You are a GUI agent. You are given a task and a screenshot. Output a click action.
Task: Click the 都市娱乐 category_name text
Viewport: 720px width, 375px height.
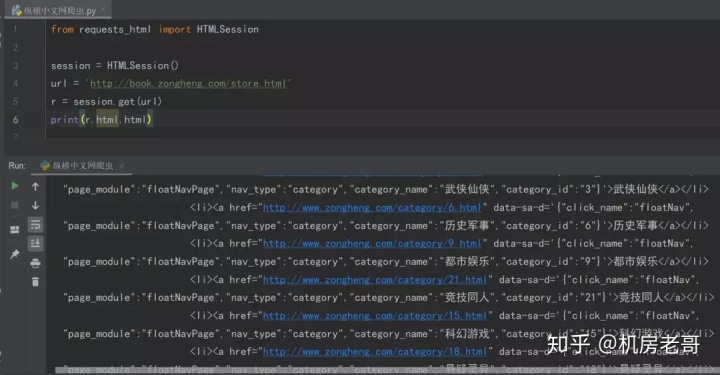tap(467, 262)
